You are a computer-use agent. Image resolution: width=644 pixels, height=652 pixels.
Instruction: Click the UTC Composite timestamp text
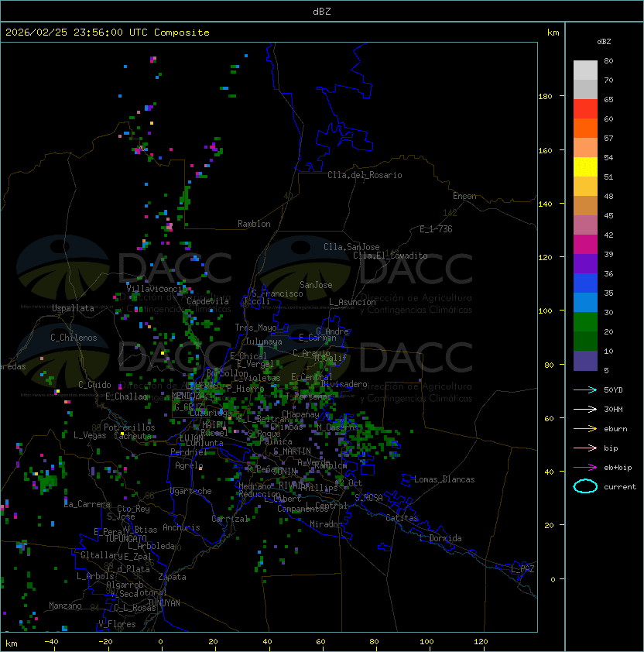[107, 33]
